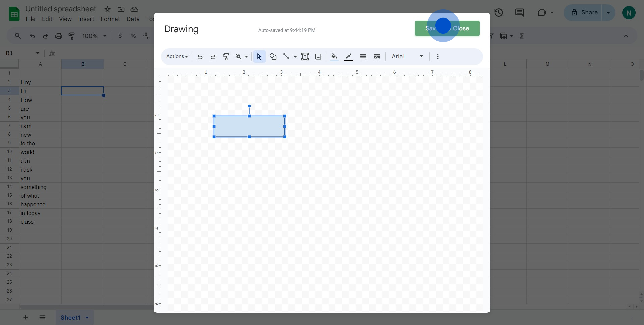644x325 pixels.
Task: Format as currency with dollar icon
Action: pyautogui.click(x=120, y=36)
